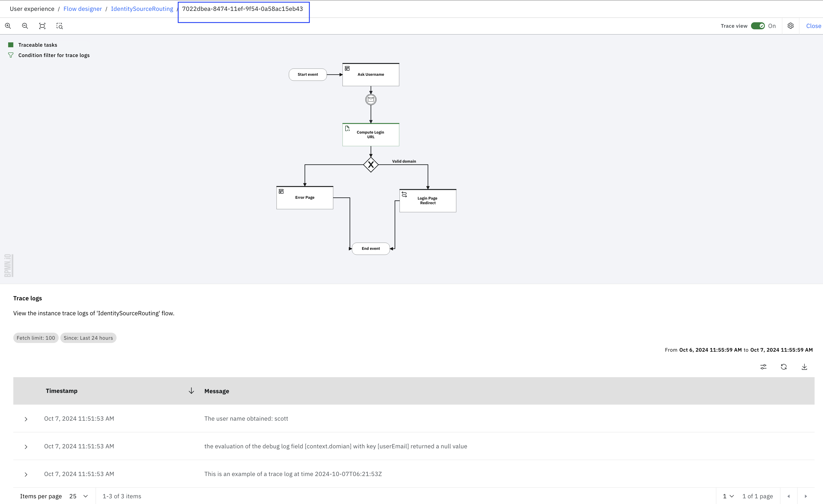Turn off the Trace view toggle
The image size is (823, 504).
click(758, 26)
